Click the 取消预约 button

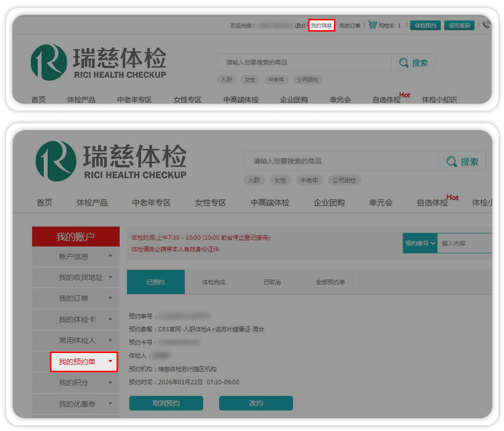point(166,403)
